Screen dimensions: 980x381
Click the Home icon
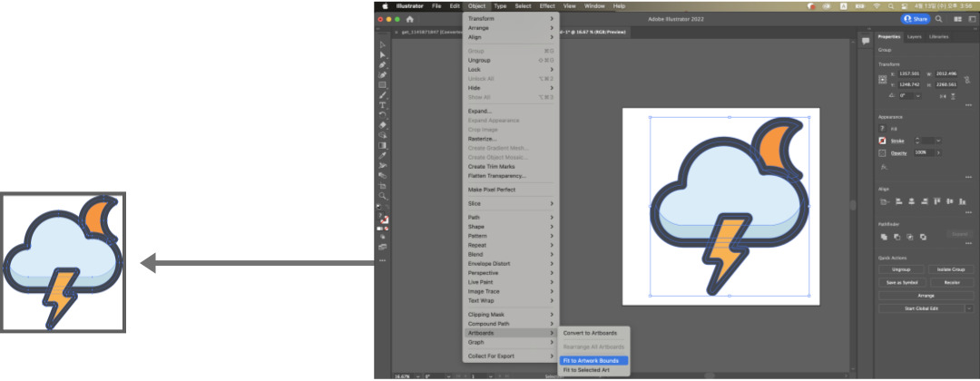tap(410, 19)
